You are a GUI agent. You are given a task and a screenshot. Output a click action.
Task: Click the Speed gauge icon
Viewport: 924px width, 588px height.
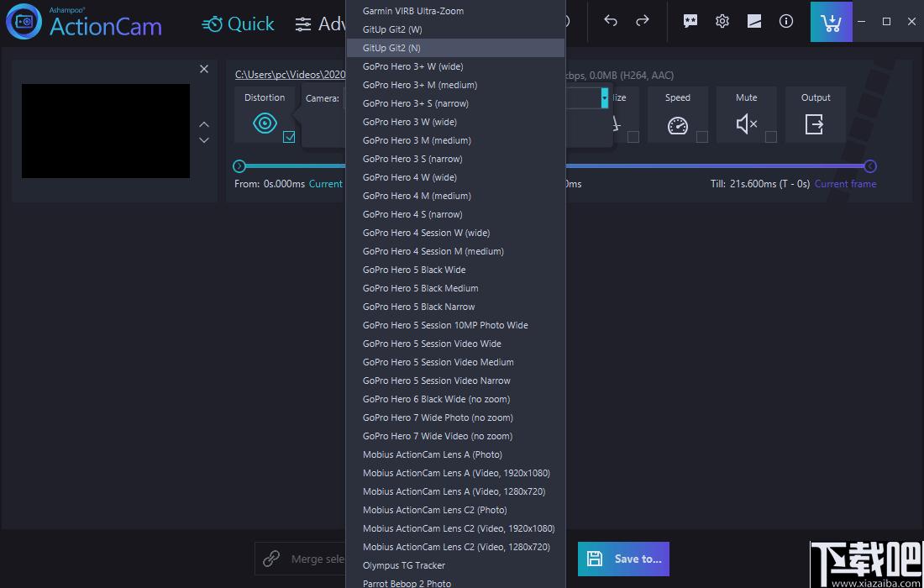678,125
